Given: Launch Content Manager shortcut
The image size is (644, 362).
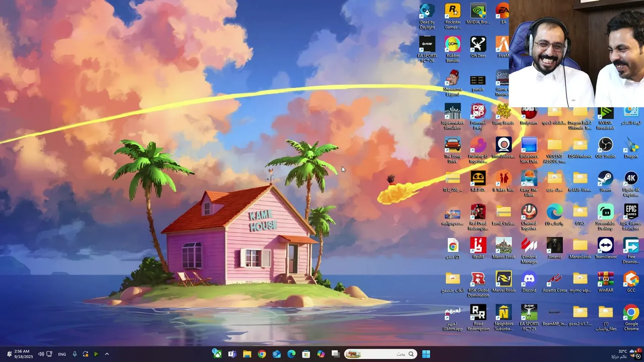Looking at the screenshot, I should (529, 251).
